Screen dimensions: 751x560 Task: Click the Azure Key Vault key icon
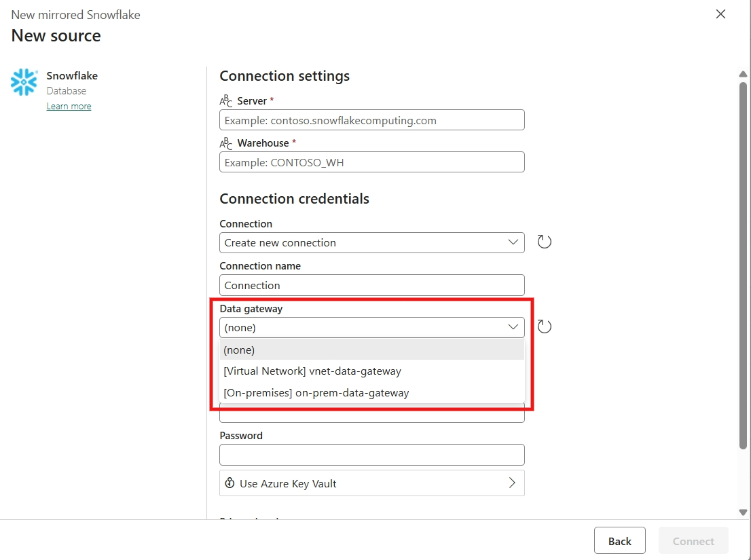coord(230,483)
